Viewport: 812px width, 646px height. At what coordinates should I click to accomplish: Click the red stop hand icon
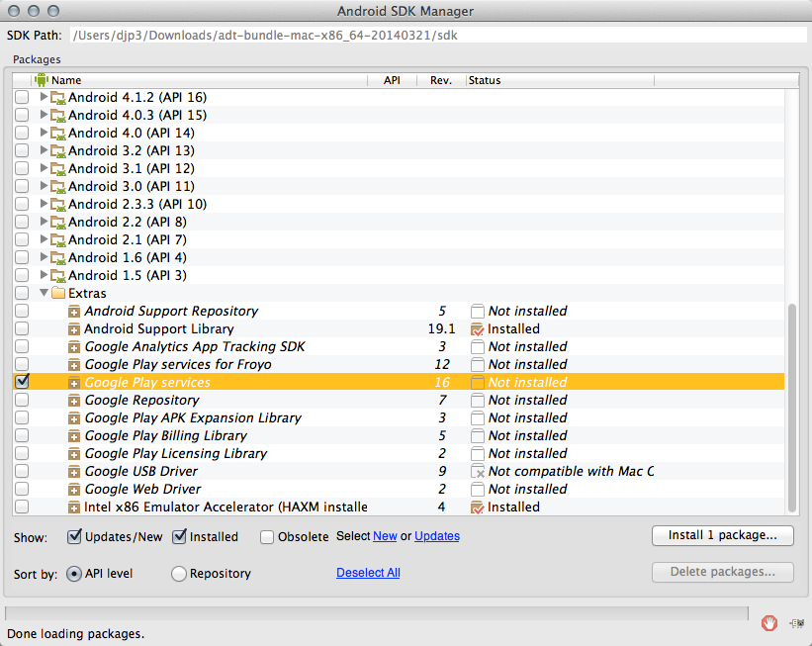click(768, 622)
